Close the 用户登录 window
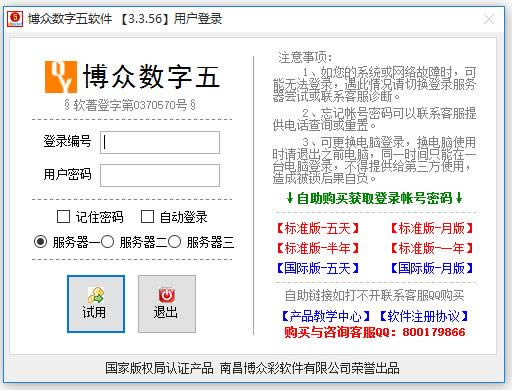 coord(489,19)
